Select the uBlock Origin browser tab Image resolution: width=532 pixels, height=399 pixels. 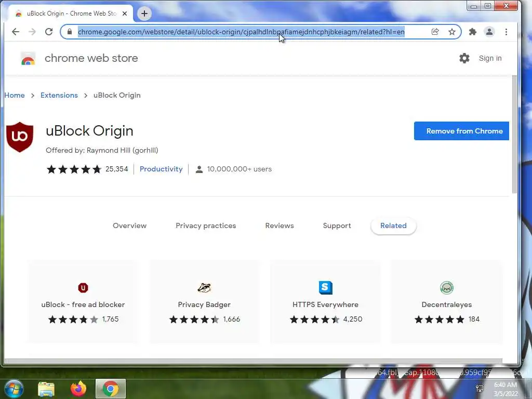coord(71,14)
